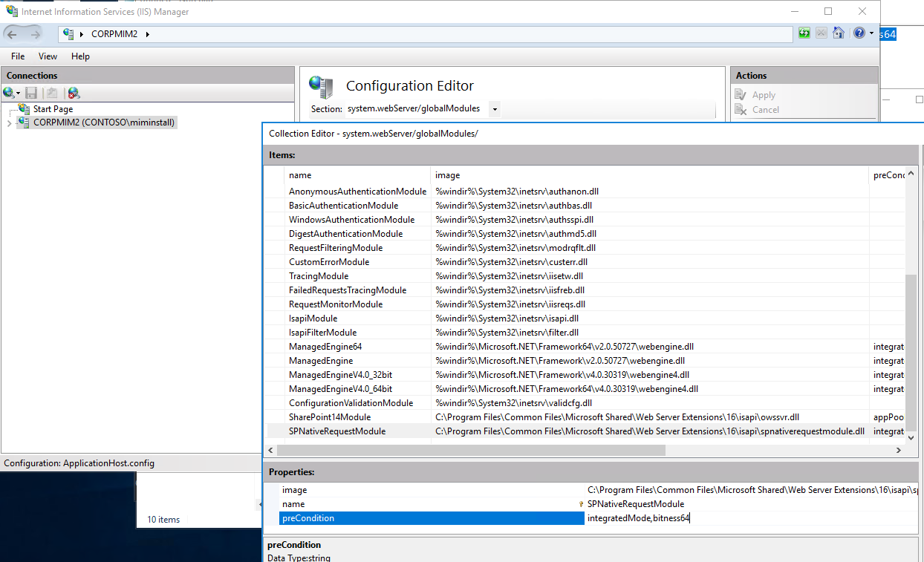Select the FailedRequestsTracingModule row
The image size is (924, 562).
point(585,290)
